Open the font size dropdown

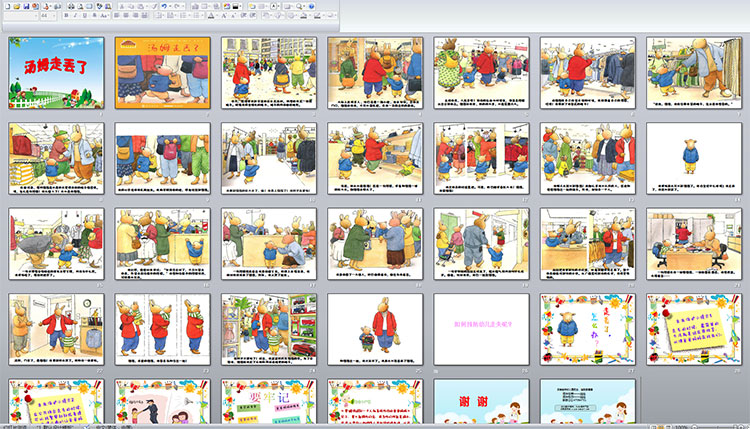coord(54,16)
